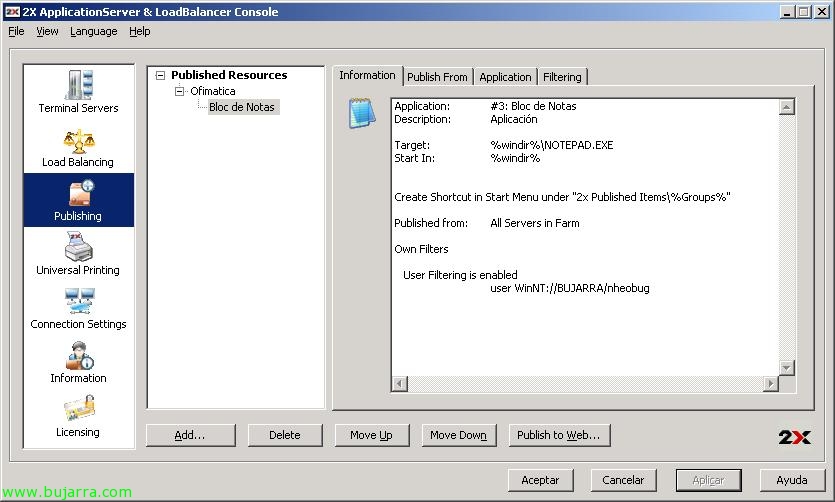This screenshot has height=502, width=835.
Task: Switch to the Filtering tab
Action: click(562, 77)
